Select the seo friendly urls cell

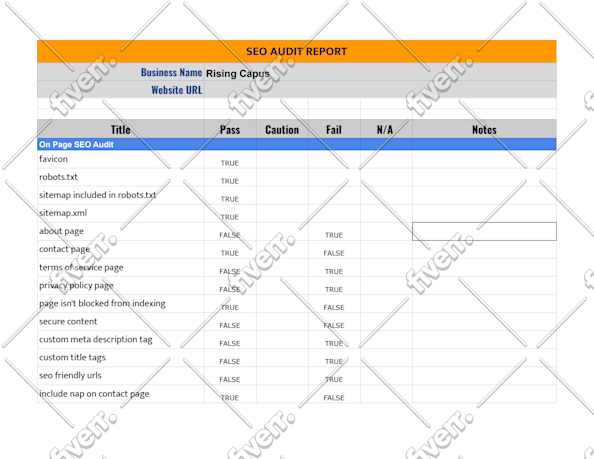pyautogui.click(x=121, y=376)
